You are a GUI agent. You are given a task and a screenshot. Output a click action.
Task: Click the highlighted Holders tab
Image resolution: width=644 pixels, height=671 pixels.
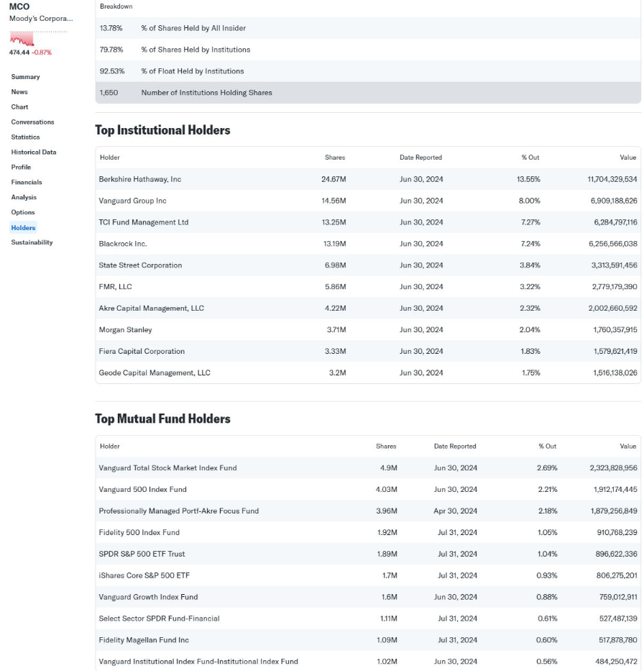tap(23, 228)
